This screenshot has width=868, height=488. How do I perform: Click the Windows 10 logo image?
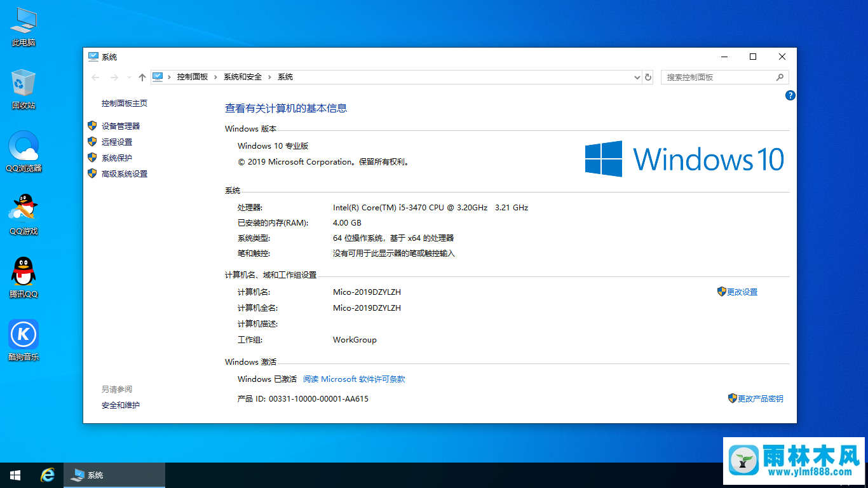684,159
